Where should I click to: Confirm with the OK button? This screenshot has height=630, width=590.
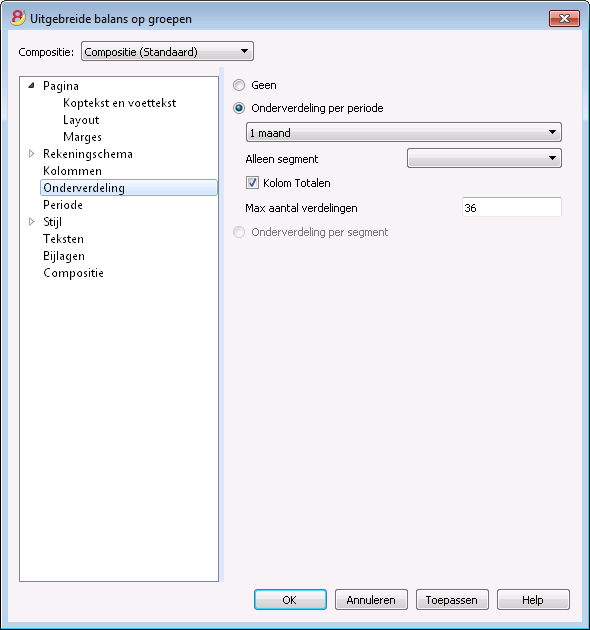290,600
